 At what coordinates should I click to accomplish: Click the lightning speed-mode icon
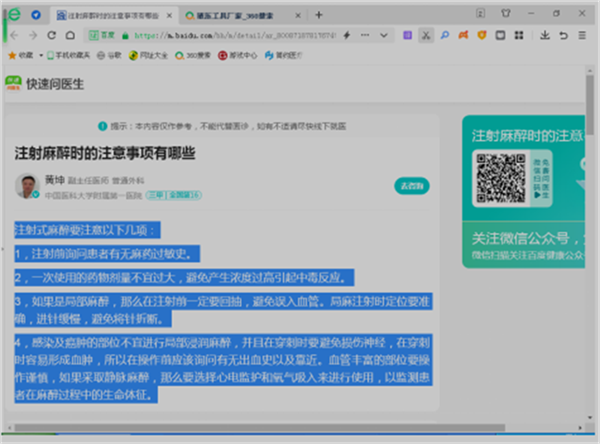[347, 36]
